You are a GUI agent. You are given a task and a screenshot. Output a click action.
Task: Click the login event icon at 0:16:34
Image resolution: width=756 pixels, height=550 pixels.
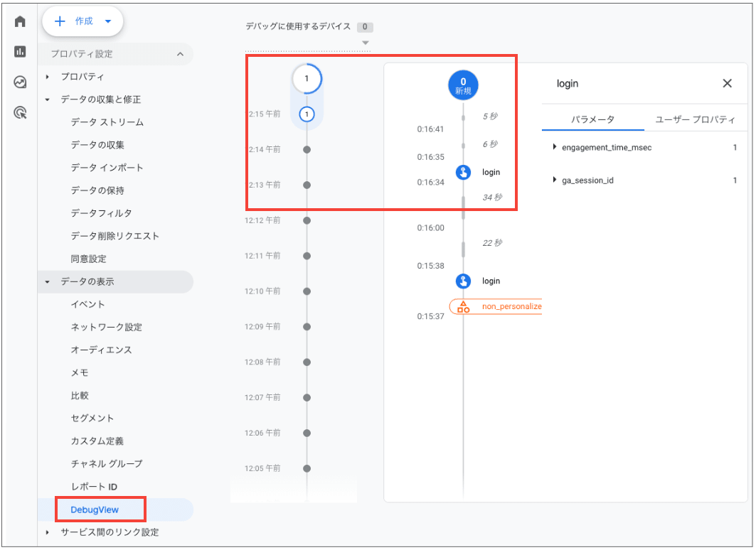pyautogui.click(x=463, y=172)
